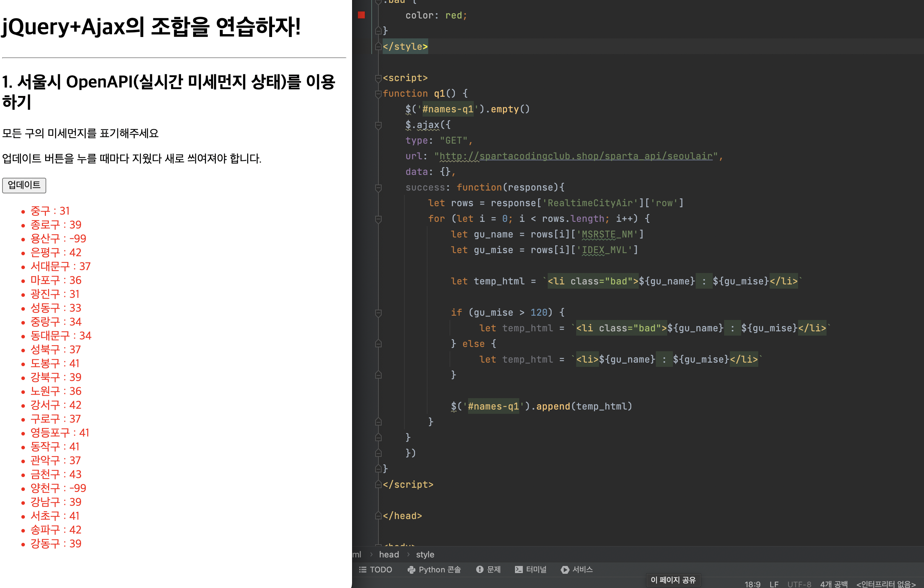Image resolution: width=924 pixels, height=588 pixels.
Task: Open the 터미널 tool window
Action: tap(531, 570)
